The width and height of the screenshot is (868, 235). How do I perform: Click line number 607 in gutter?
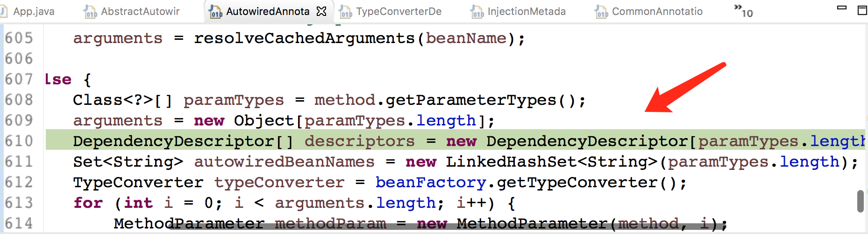pyautogui.click(x=19, y=79)
